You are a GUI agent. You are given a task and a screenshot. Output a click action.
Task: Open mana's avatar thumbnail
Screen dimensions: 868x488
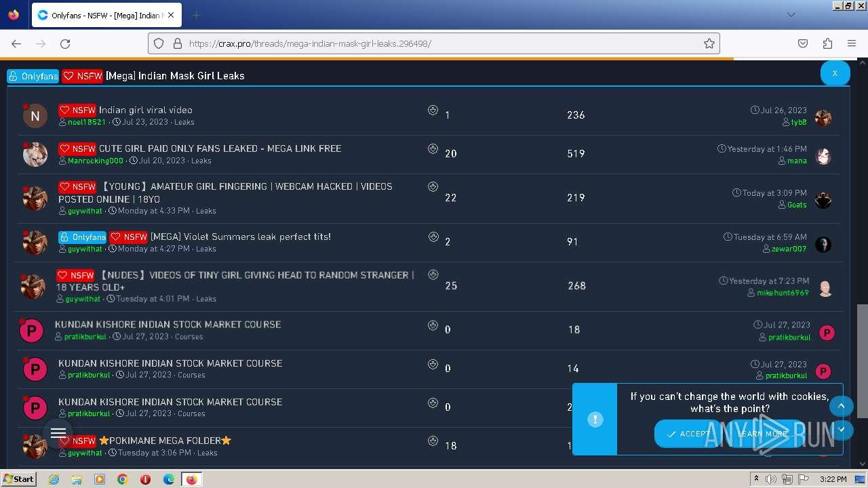coord(823,157)
